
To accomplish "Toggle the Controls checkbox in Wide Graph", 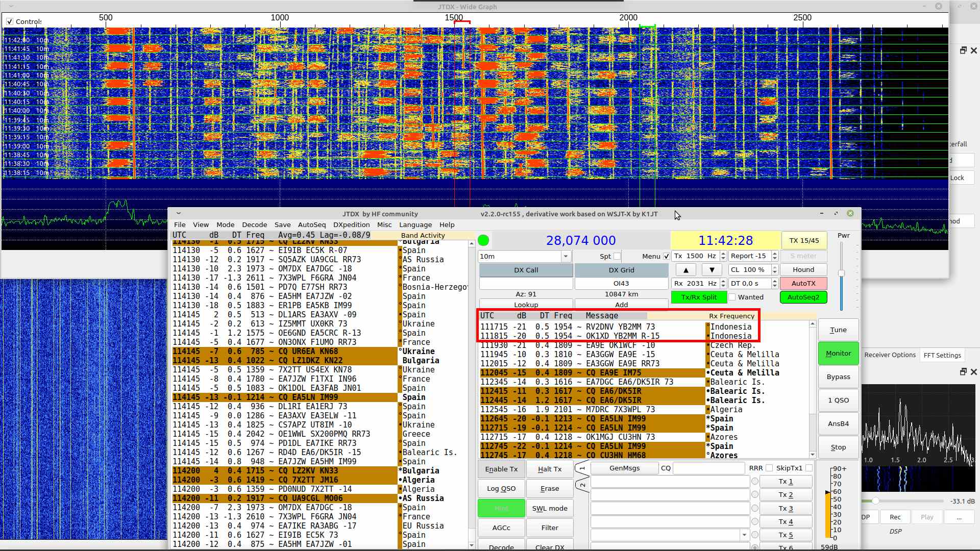I will click(10, 21).
